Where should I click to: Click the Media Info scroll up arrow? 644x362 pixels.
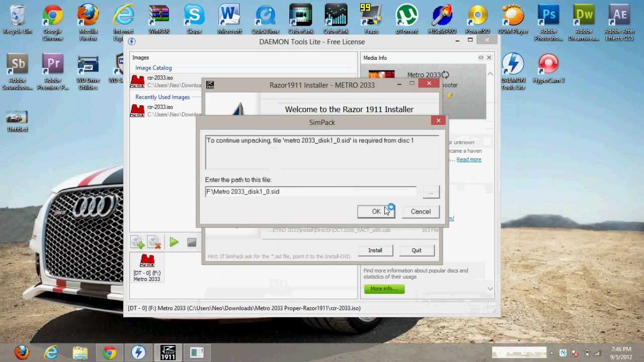490,74
